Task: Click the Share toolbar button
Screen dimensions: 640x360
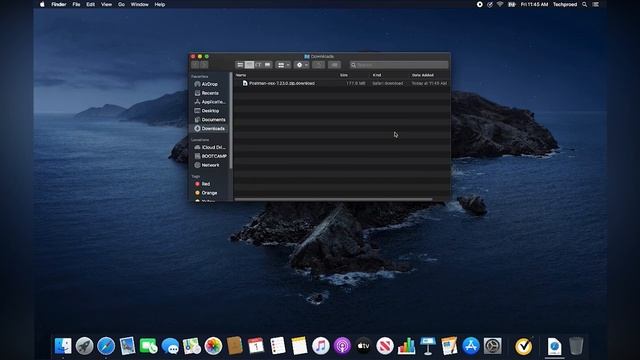Action: (x=318, y=65)
